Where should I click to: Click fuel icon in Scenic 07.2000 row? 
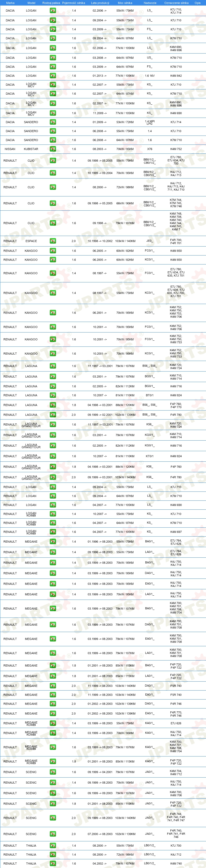tap(53, 834)
